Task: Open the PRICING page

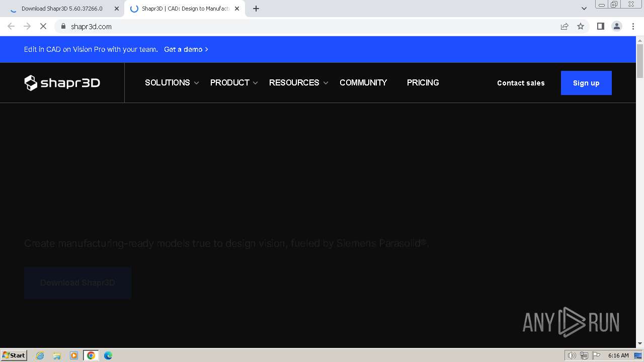Action: pos(423,82)
